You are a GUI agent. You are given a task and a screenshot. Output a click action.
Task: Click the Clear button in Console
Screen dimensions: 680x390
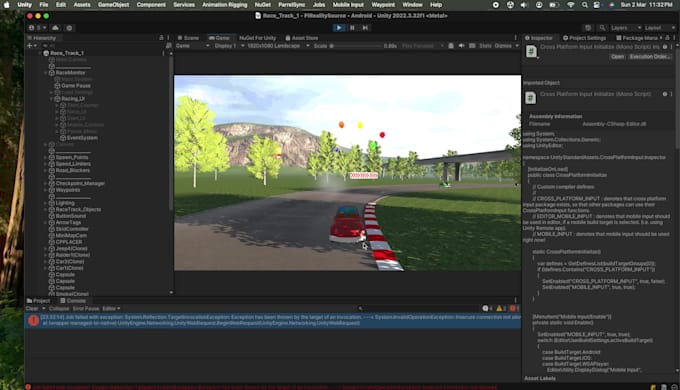tap(32, 308)
